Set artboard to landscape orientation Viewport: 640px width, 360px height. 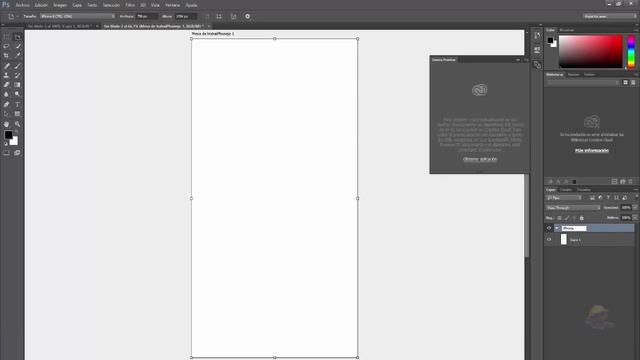219,16
